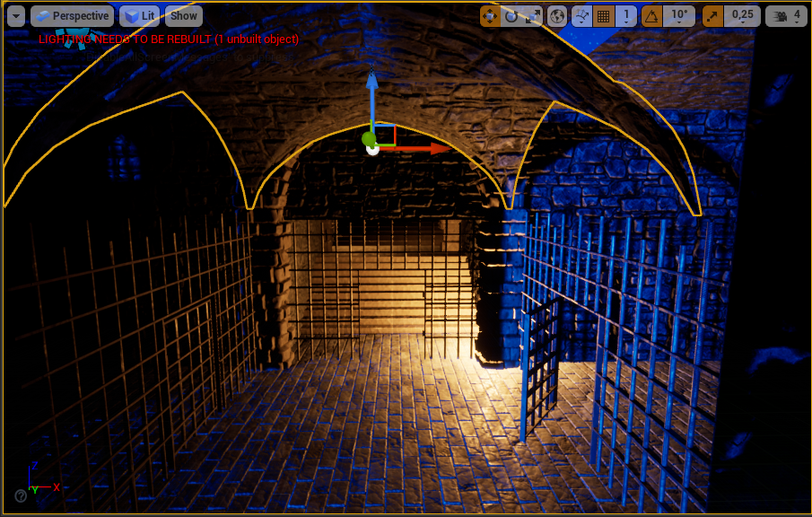
Task: Switch to the rotate transform mode
Action: [511, 16]
